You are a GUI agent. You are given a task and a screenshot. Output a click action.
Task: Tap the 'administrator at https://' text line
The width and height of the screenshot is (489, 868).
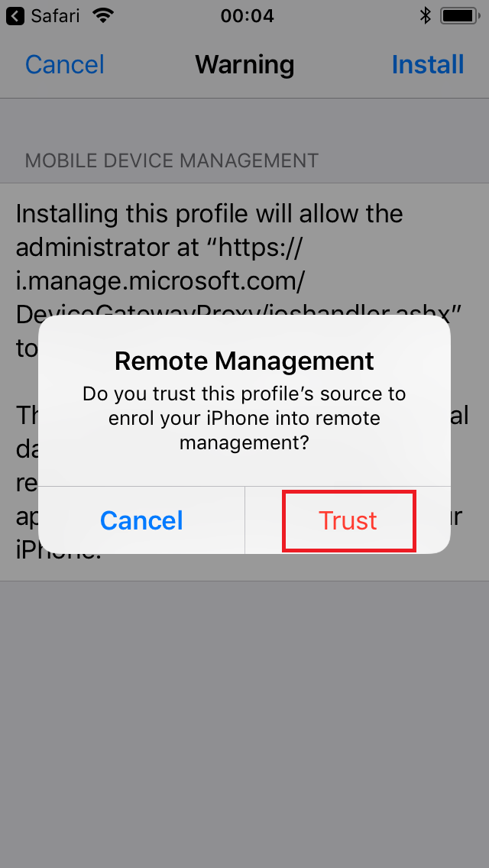click(158, 248)
